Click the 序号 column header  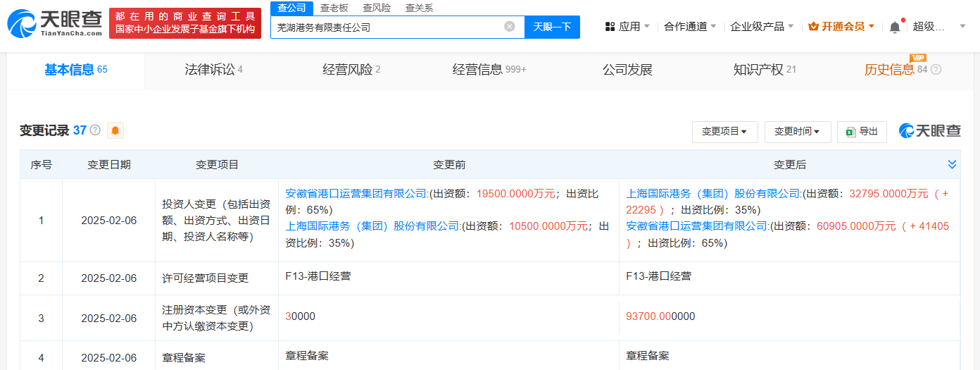tap(41, 164)
